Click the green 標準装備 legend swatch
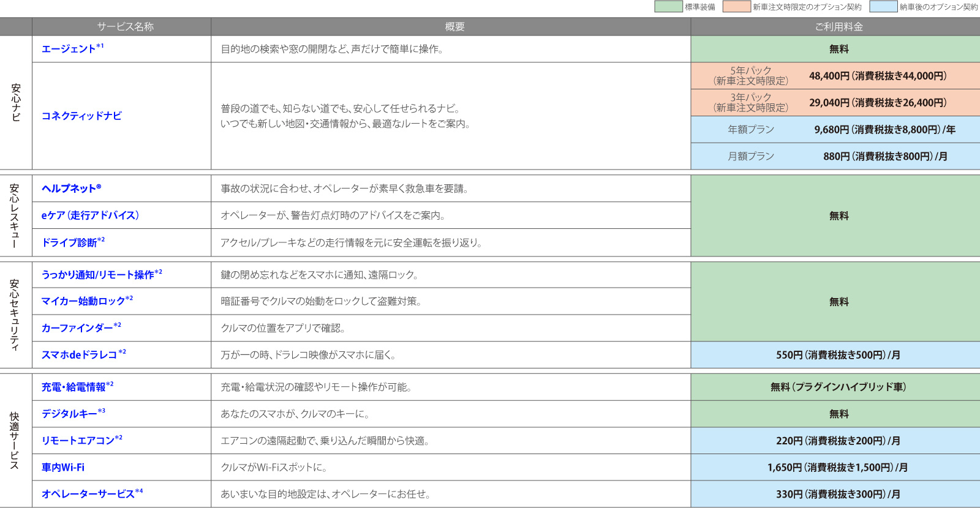 click(668, 7)
